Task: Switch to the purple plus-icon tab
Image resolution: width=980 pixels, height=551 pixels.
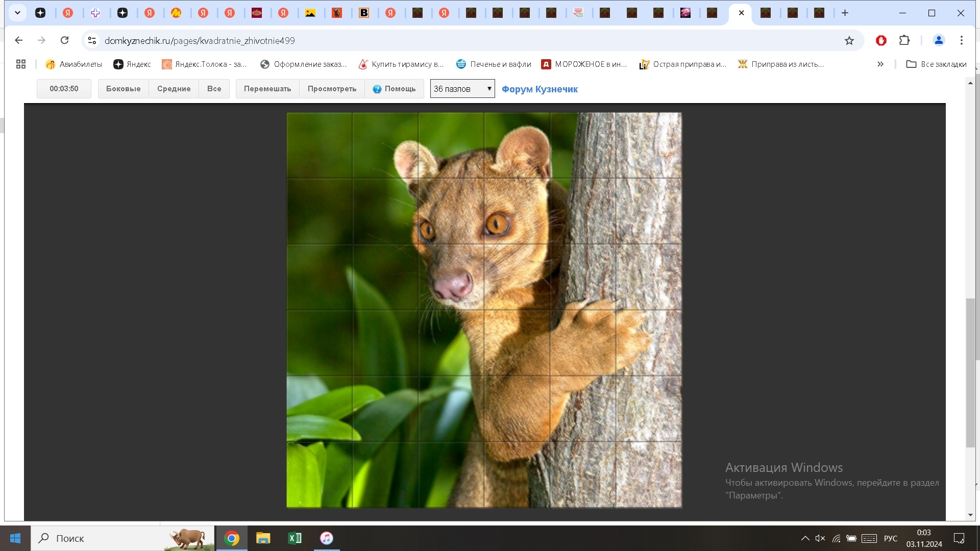Action: pyautogui.click(x=95, y=13)
